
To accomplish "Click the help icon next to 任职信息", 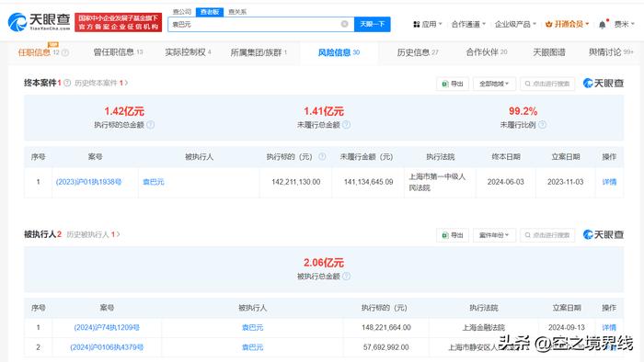I will pos(65,52).
